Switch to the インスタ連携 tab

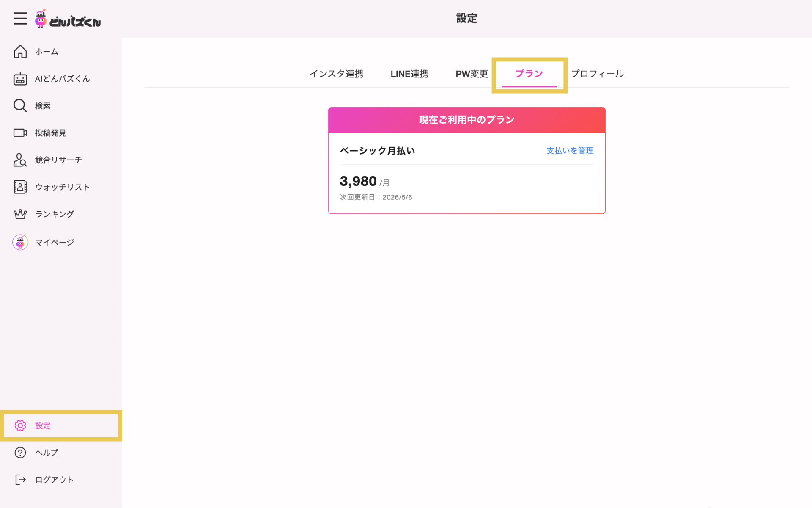[336, 74]
